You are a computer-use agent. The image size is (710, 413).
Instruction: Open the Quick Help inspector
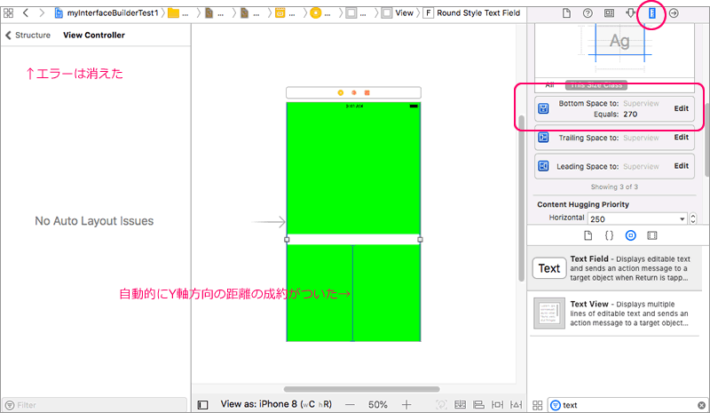(587, 13)
